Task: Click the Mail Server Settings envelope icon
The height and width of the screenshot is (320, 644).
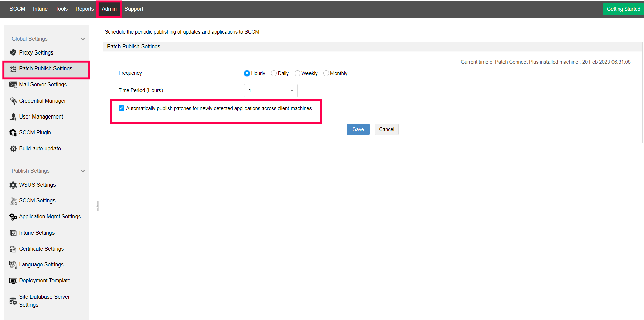Action: 13,84
